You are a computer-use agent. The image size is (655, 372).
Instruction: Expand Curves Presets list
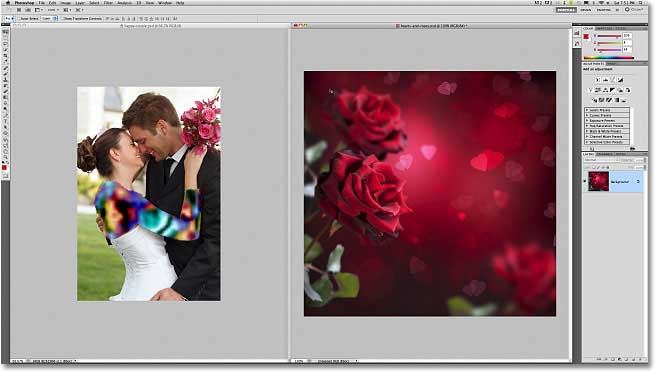click(607, 115)
